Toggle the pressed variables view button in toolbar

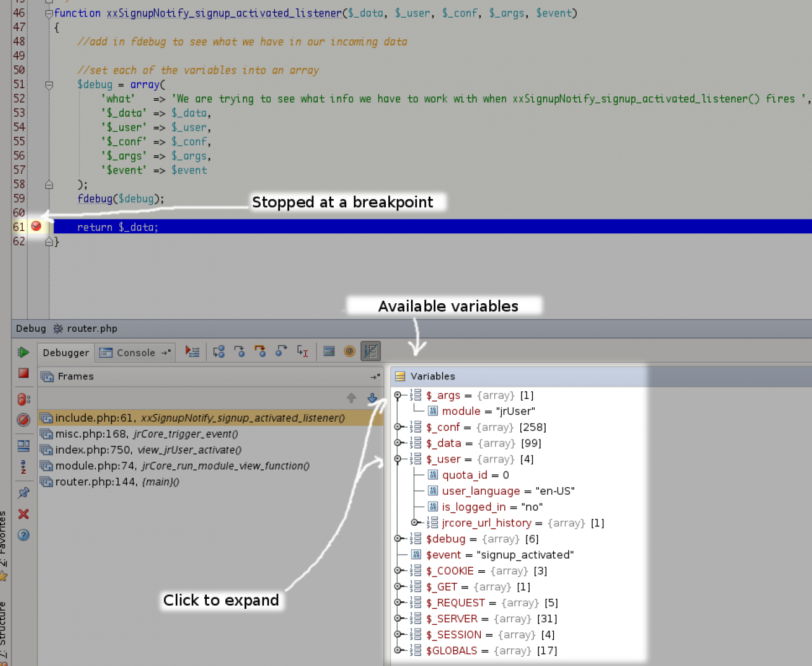tap(370, 351)
